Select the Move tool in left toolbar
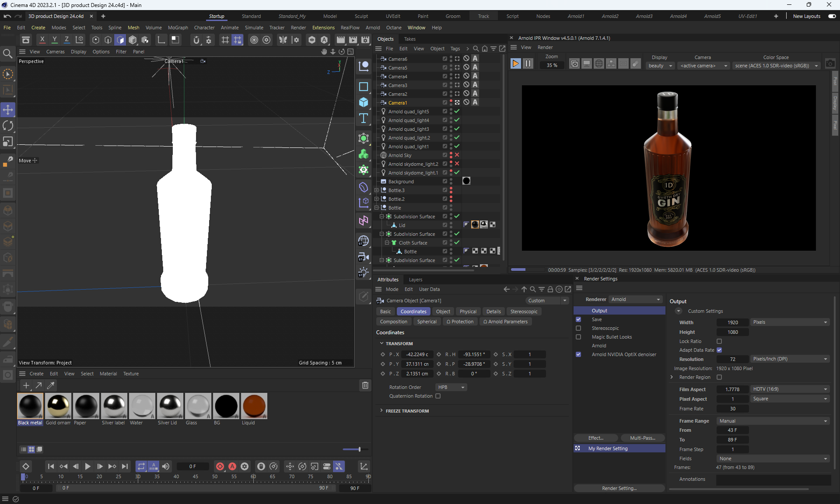Viewport: 840px width, 504px height. pos(8,110)
